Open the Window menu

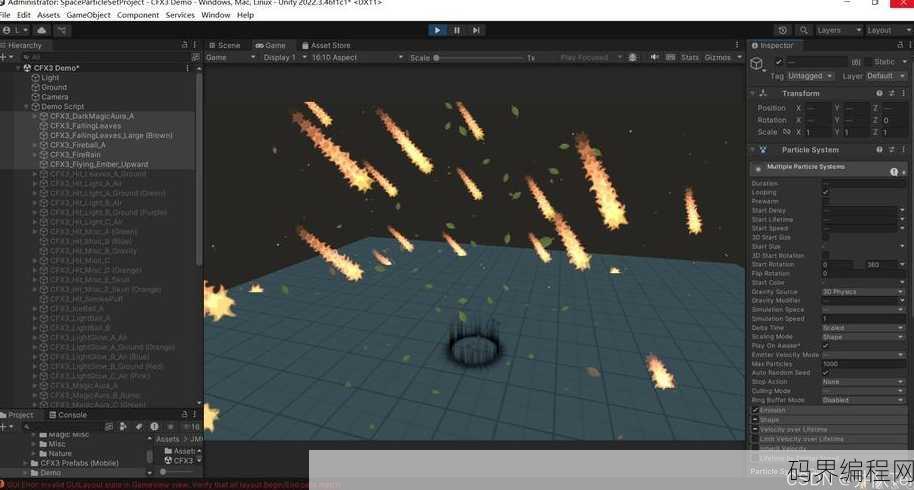[216, 15]
